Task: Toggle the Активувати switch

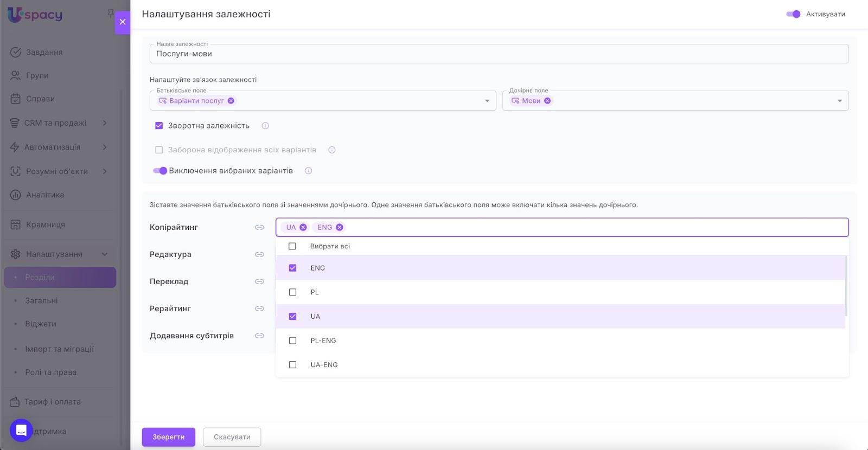Action: point(793,14)
